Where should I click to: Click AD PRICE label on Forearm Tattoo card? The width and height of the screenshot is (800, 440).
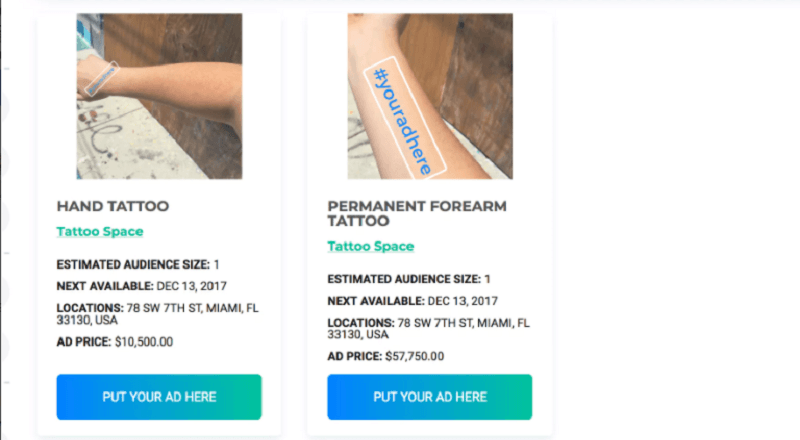pyautogui.click(x=355, y=356)
